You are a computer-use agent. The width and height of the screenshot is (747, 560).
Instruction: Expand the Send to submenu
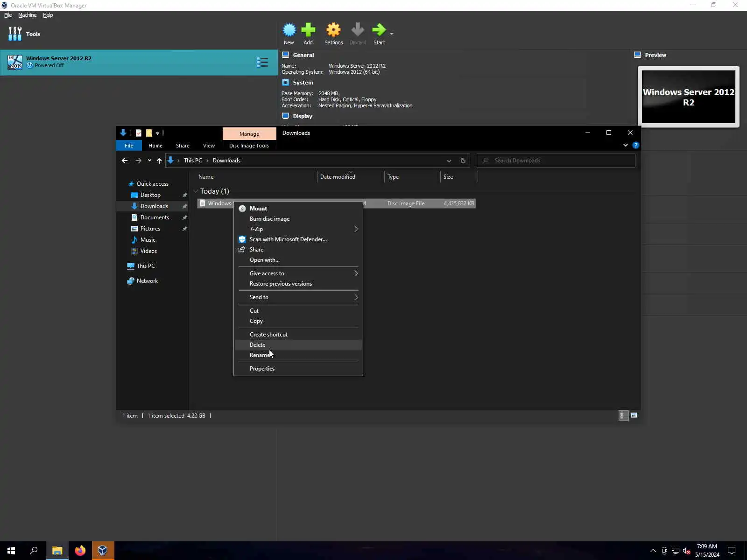(298, 297)
